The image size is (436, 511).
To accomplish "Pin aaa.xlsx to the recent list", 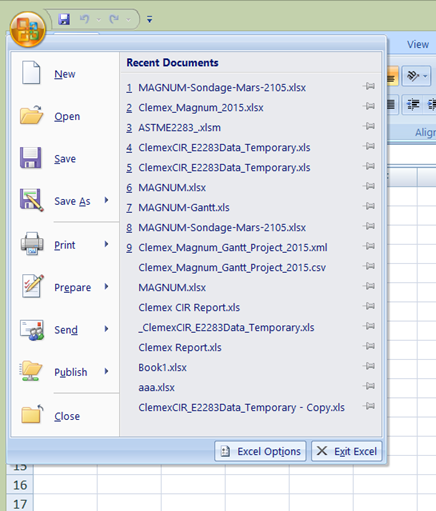I will pyautogui.click(x=369, y=386).
